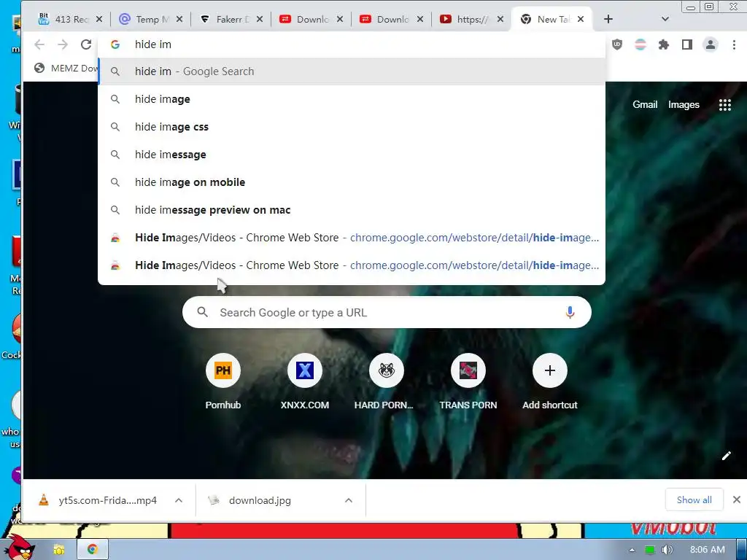Open the XNXX.COM shortcut tile

click(305, 382)
